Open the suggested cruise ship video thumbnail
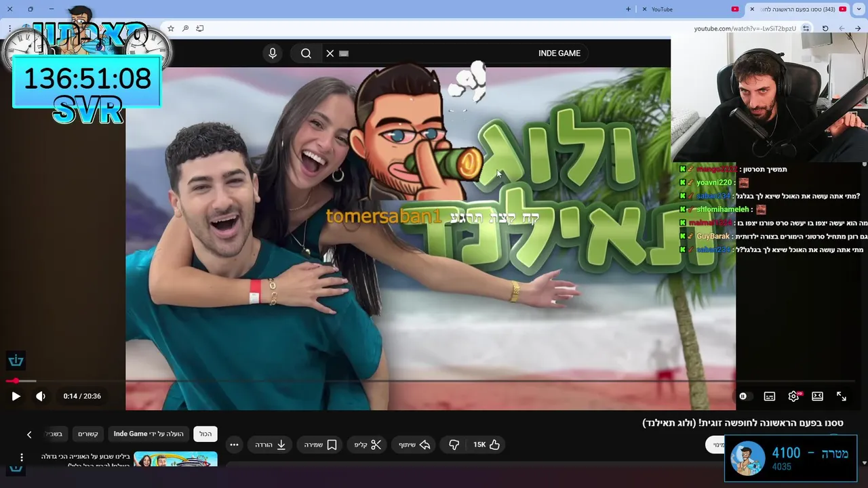This screenshot has height=488, width=868. [x=176, y=459]
